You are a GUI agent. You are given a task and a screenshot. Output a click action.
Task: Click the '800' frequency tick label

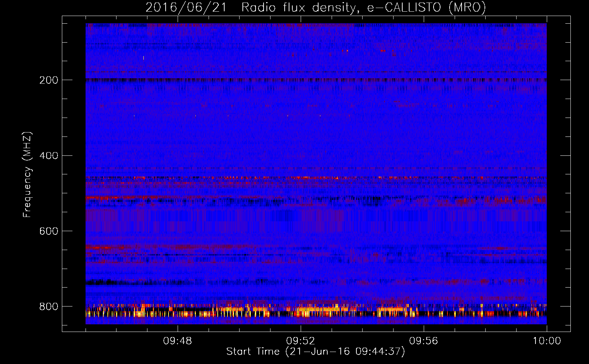tap(49, 306)
